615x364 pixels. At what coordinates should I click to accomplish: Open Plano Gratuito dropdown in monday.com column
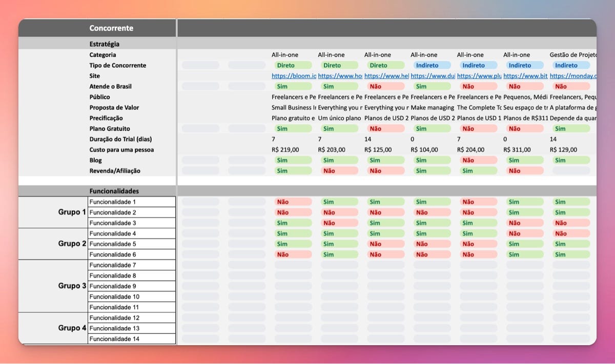[571, 129]
